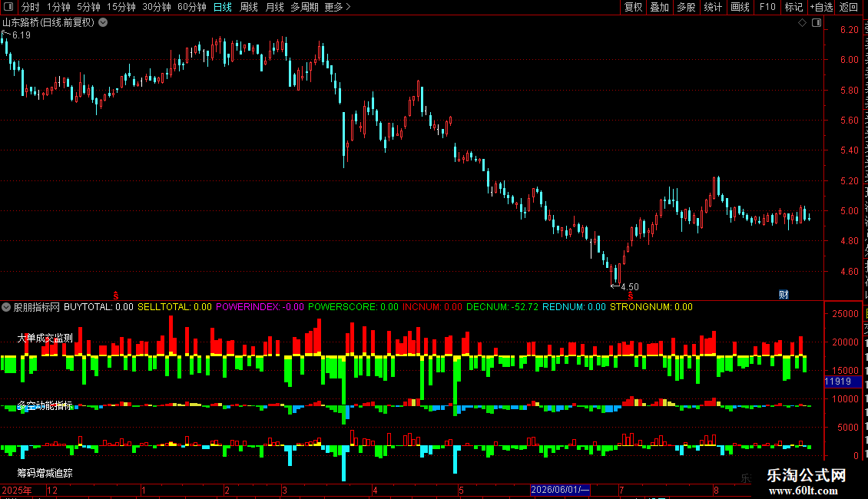
Task: Switch to 周线 weekly chart tab
Action: click(x=249, y=7)
